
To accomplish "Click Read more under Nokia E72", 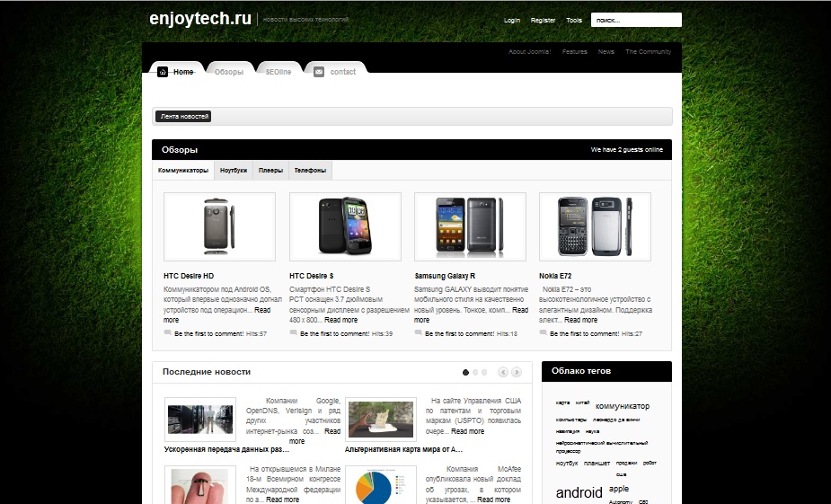I will point(581,320).
